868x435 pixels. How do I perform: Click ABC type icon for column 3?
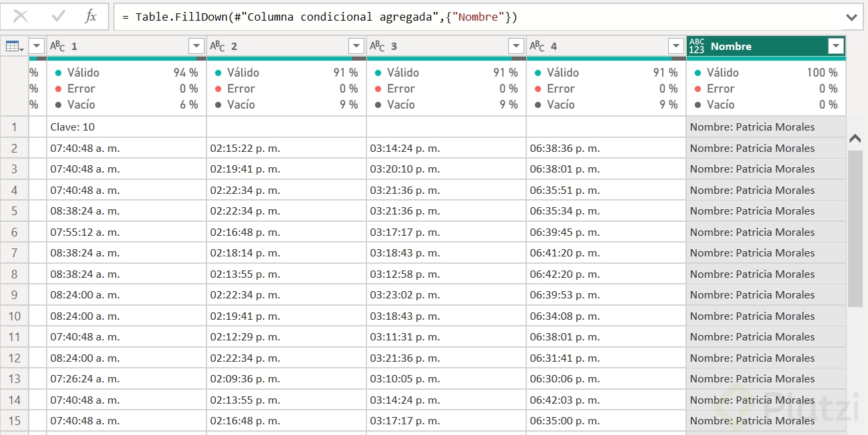[x=378, y=46]
